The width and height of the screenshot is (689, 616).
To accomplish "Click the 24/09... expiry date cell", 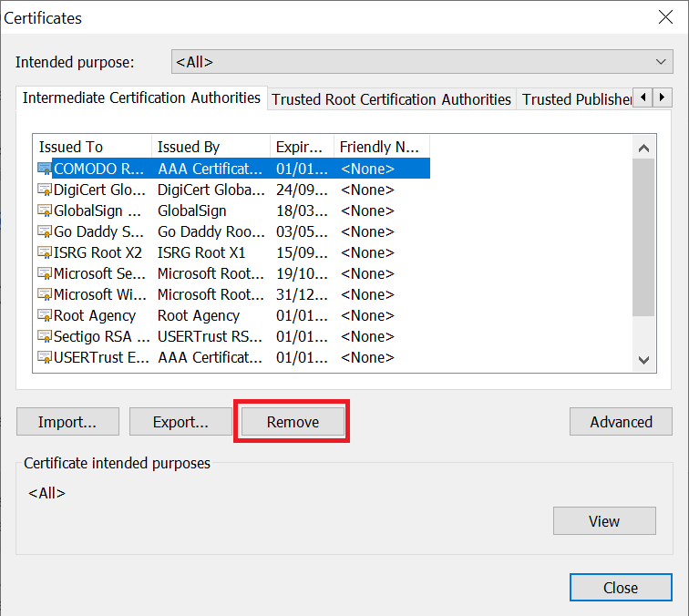I will [302, 190].
